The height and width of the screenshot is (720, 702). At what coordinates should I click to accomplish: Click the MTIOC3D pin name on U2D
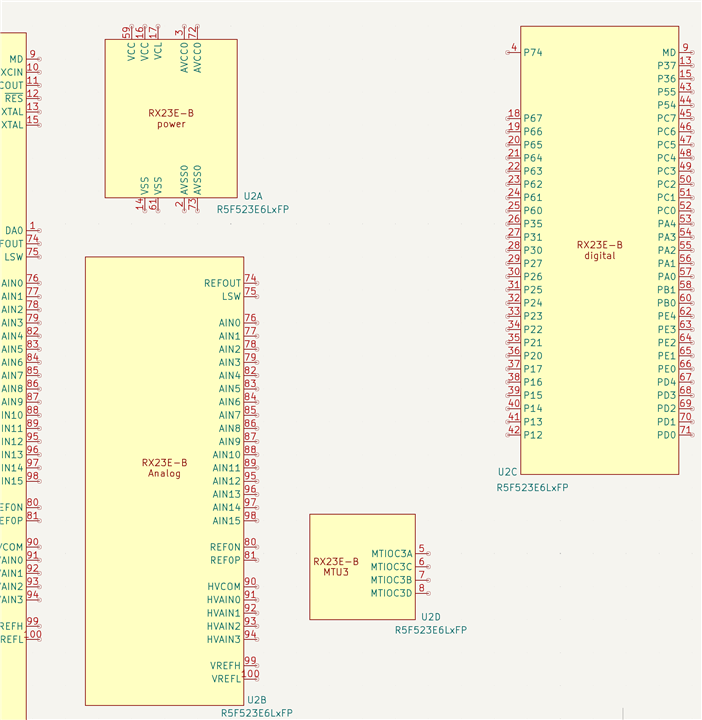point(392,593)
